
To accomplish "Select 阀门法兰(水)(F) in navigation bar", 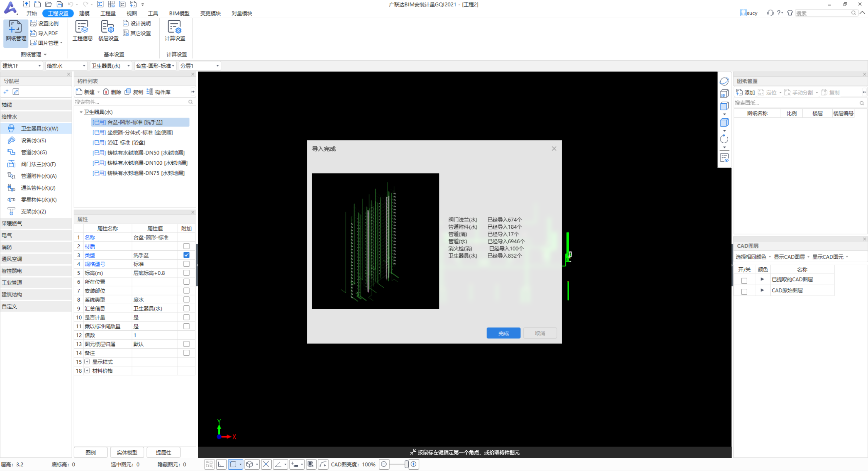I will 36,164.
